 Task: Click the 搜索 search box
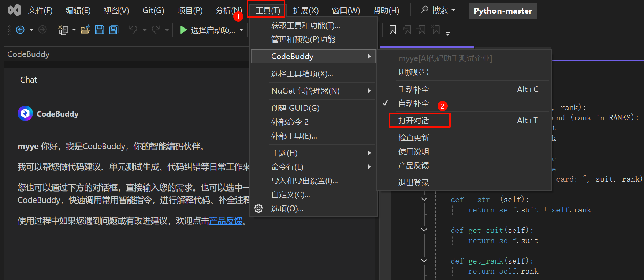pos(438,10)
